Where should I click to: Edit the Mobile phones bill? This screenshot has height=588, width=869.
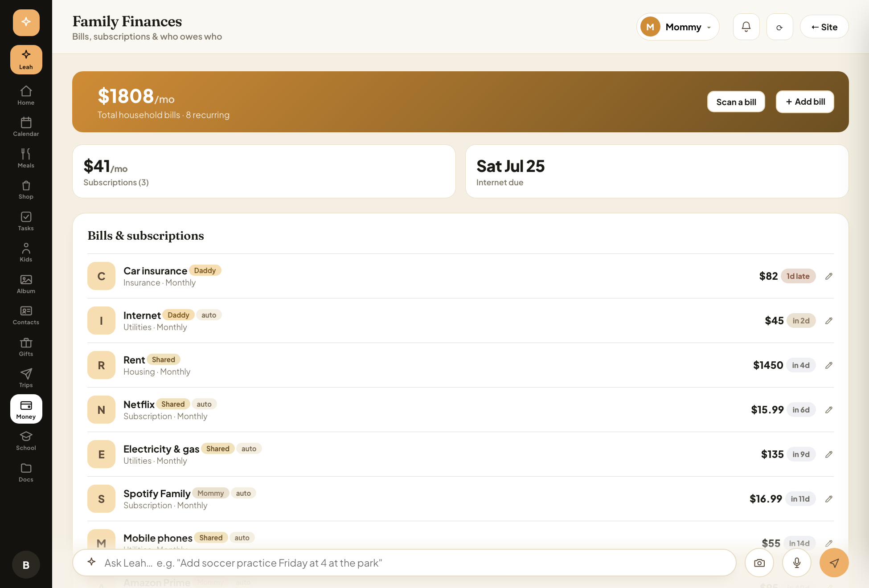tap(828, 543)
